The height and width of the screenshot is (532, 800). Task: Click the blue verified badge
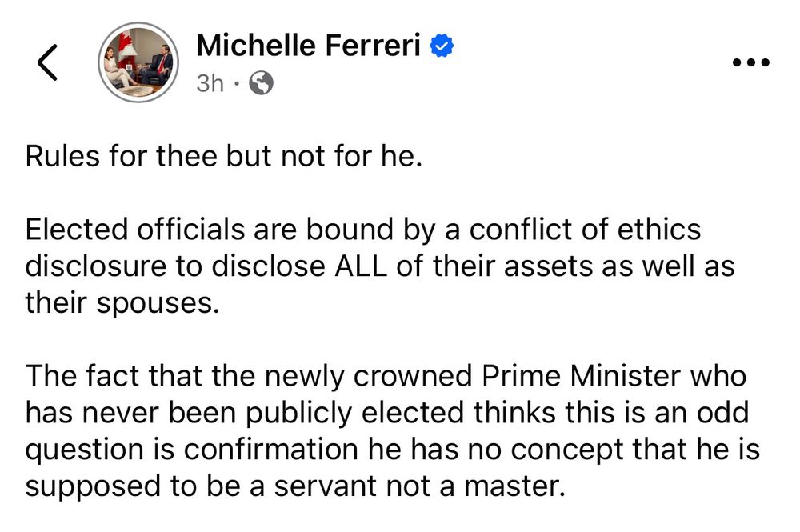442,46
